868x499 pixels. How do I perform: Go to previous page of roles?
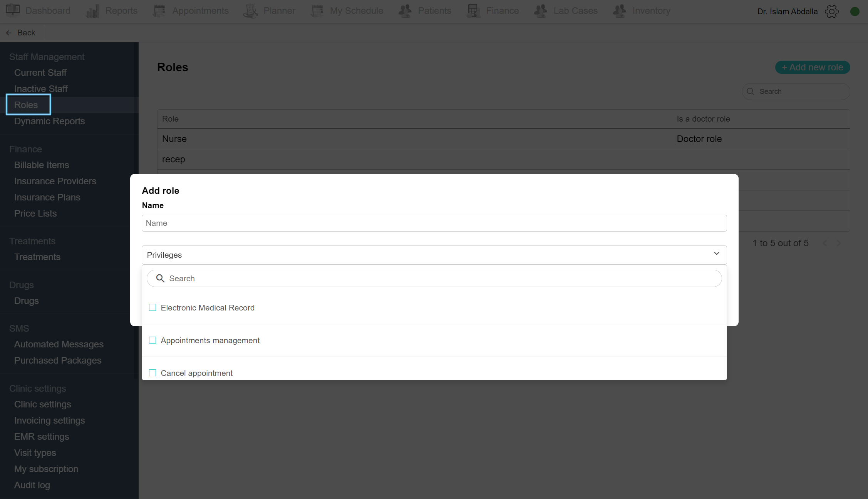point(825,243)
